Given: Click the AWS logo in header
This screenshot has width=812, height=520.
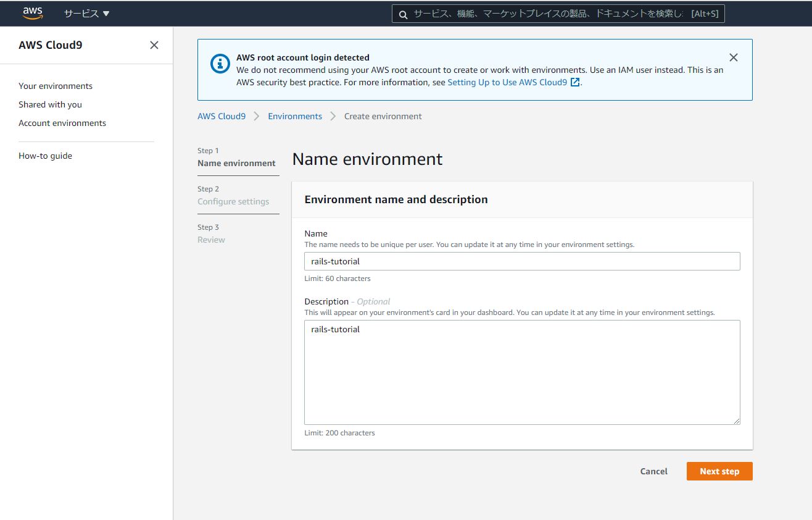Looking at the screenshot, I should [x=33, y=13].
